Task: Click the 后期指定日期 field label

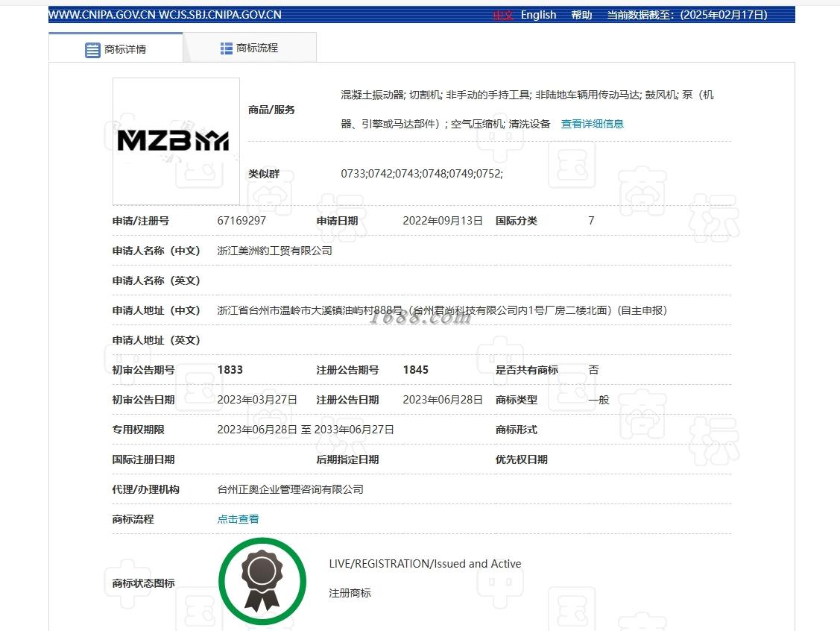Action: pyautogui.click(x=347, y=459)
